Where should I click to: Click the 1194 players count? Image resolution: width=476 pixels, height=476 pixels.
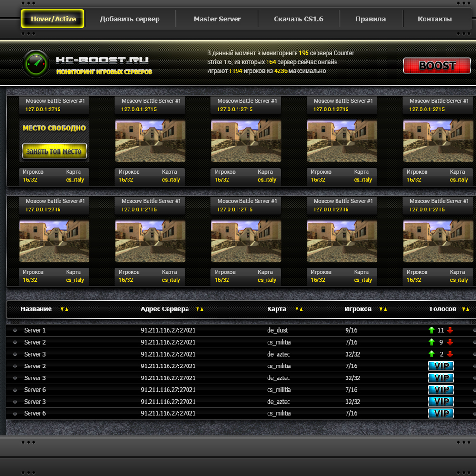click(236, 71)
